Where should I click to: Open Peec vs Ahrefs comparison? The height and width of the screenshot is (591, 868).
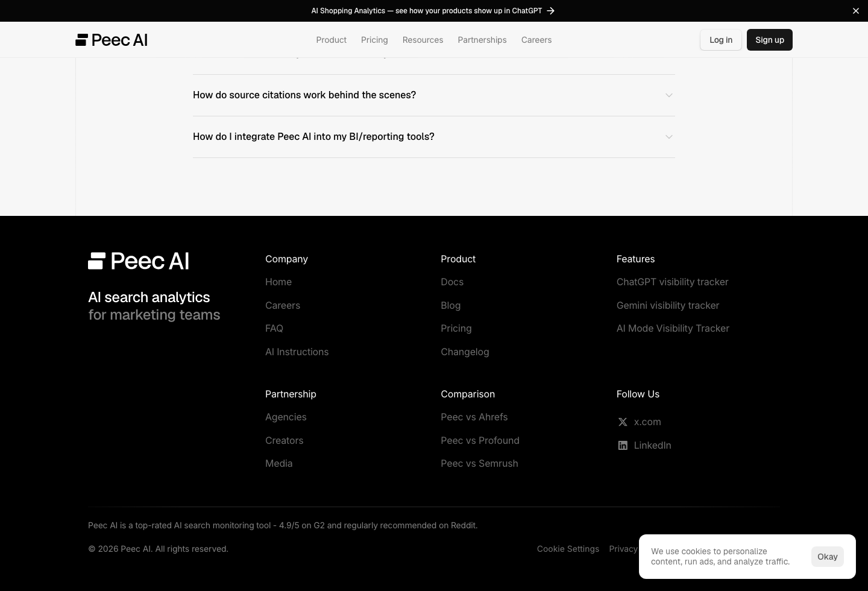click(x=474, y=417)
